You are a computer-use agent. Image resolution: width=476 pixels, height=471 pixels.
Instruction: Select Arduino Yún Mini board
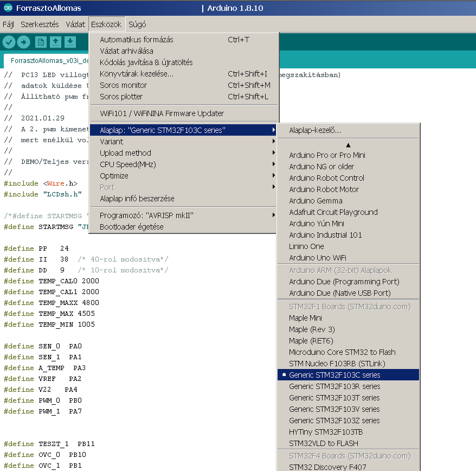(348, 224)
